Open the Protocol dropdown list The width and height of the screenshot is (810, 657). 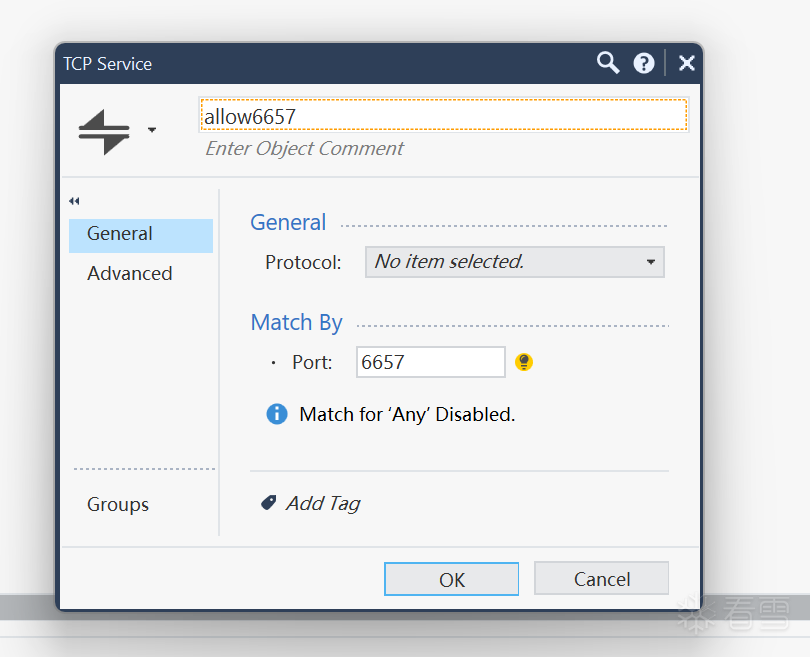coord(514,262)
